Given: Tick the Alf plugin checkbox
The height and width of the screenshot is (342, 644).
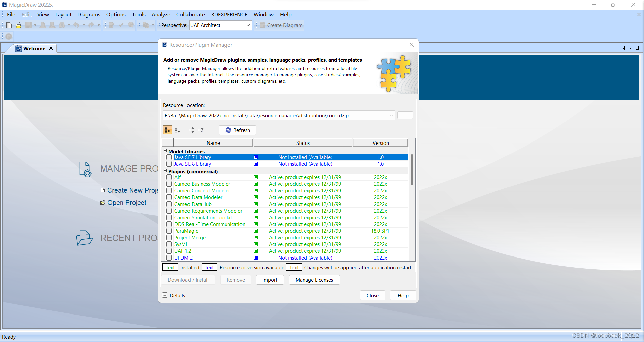Looking at the screenshot, I should point(169,177).
